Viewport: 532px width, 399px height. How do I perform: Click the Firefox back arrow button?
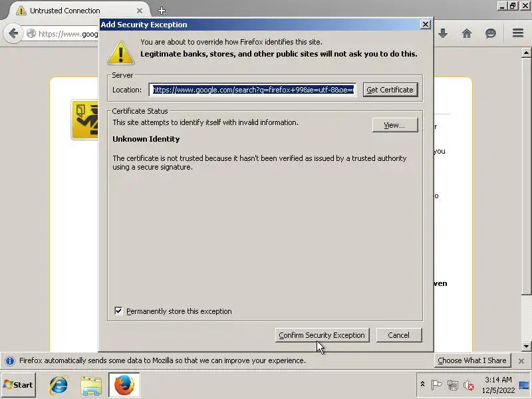13,33
